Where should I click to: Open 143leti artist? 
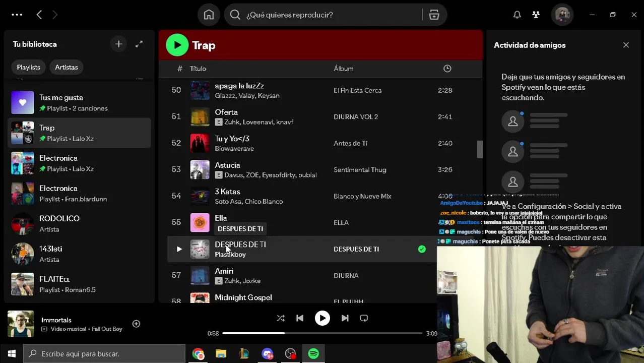point(79,254)
